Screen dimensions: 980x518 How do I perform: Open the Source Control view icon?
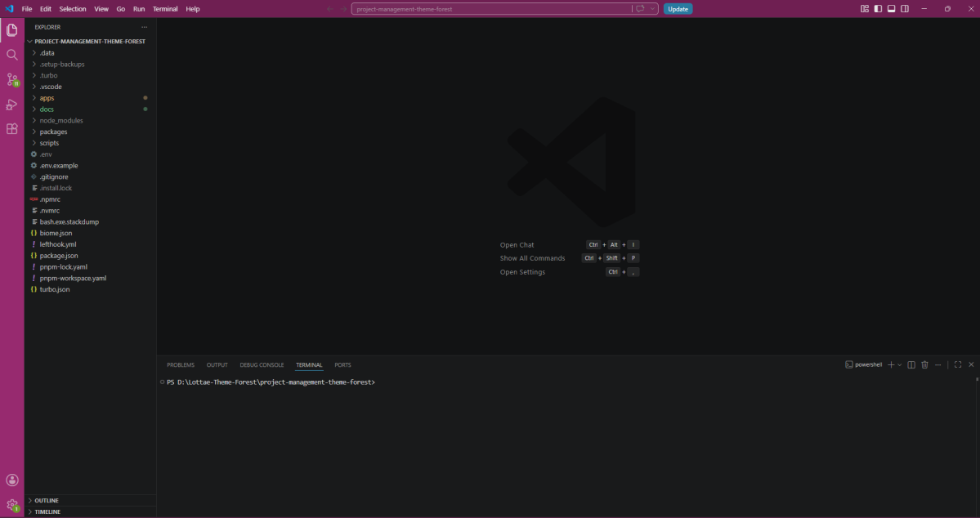pos(12,79)
